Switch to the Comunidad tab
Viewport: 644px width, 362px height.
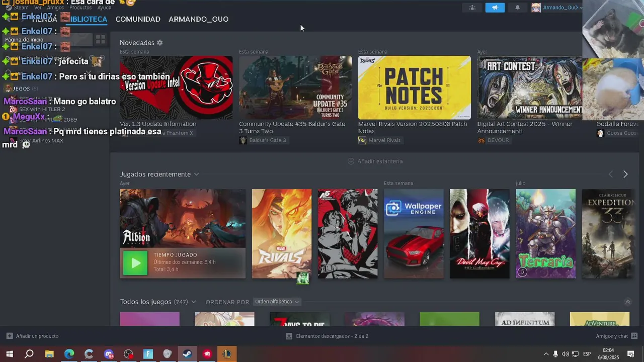click(x=138, y=19)
